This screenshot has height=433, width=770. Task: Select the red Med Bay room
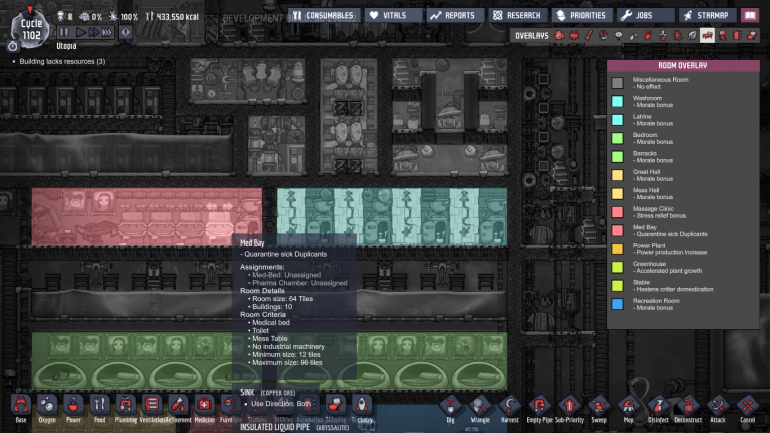click(146, 216)
